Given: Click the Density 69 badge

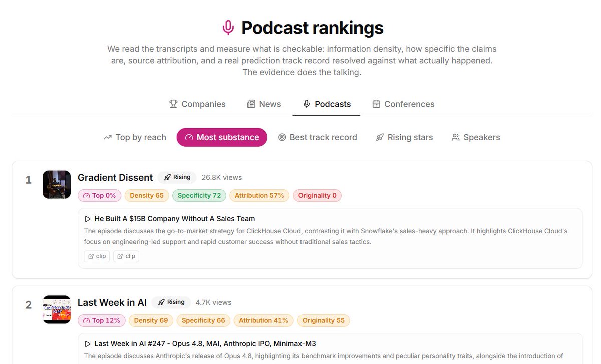Looking at the screenshot, I should pos(151,320).
